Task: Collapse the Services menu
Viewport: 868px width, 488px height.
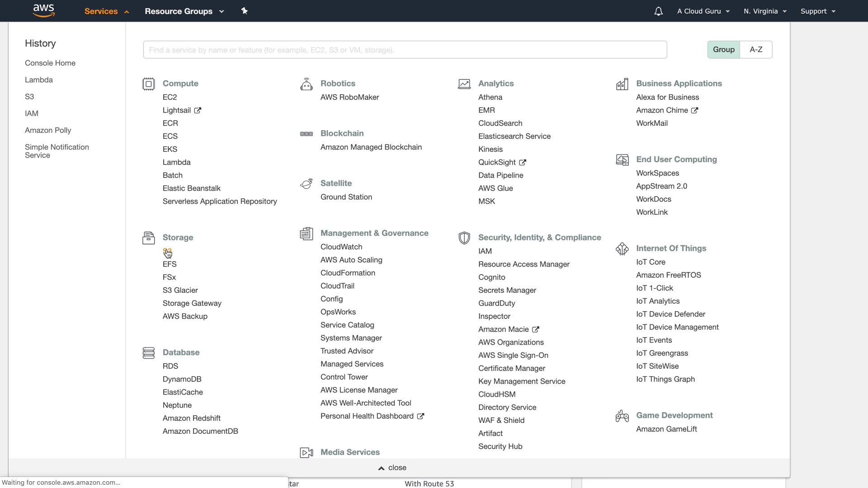Action: point(106,11)
